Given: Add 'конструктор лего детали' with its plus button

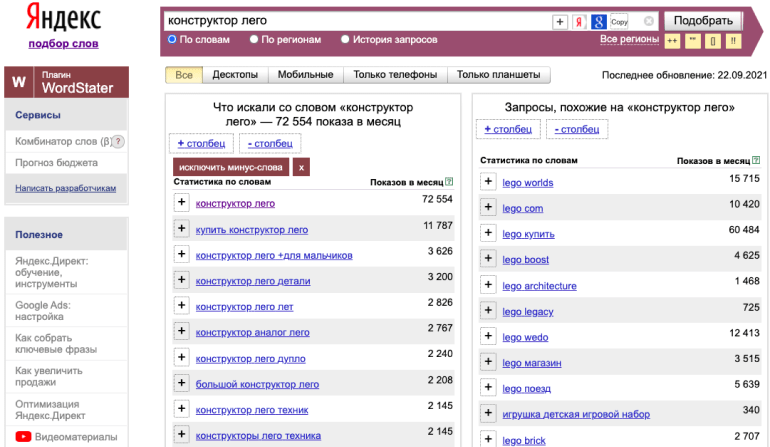Looking at the screenshot, I should (182, 279).
